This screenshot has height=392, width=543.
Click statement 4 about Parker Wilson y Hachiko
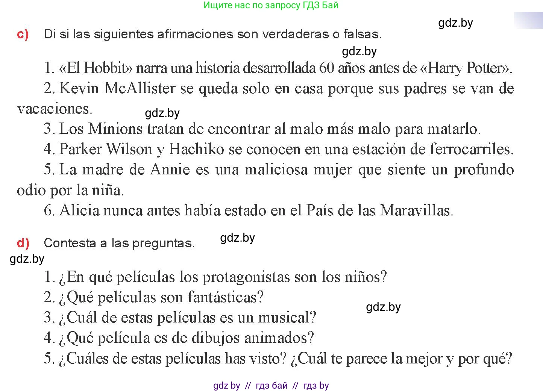coord(279,149)
